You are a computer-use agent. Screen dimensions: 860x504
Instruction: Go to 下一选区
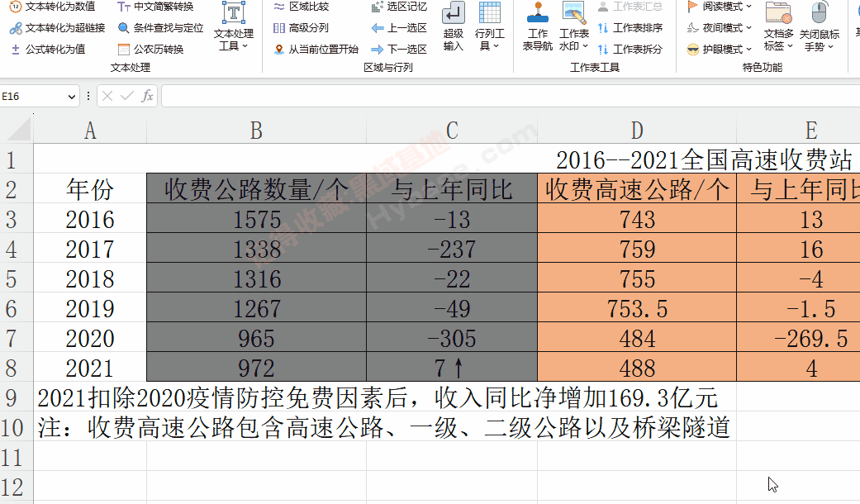point(399,50)
